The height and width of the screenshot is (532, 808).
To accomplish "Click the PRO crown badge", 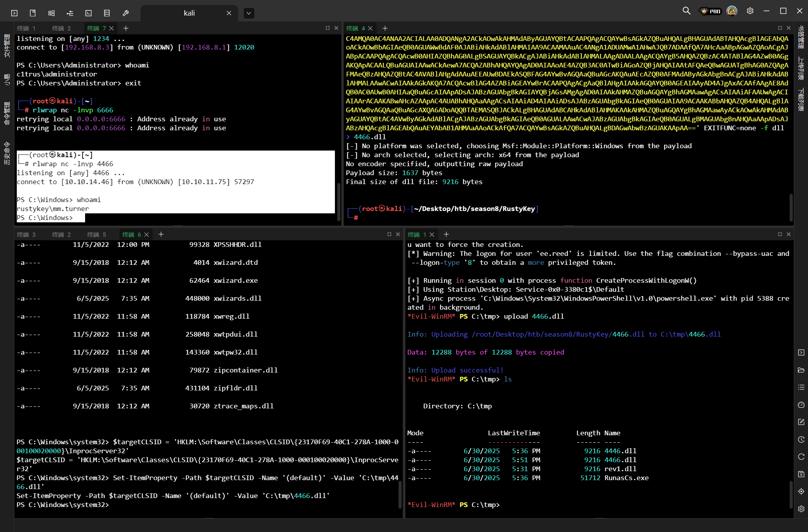I will tap(710, 11).
